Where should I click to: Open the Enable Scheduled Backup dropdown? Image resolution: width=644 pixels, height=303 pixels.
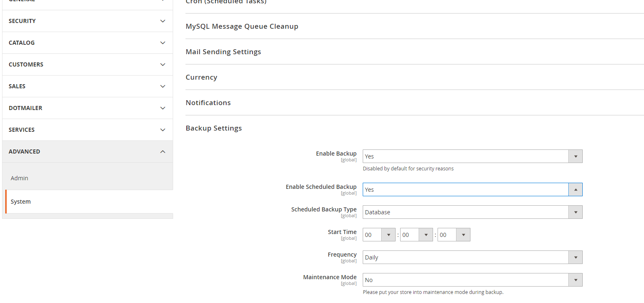point(473,190)
